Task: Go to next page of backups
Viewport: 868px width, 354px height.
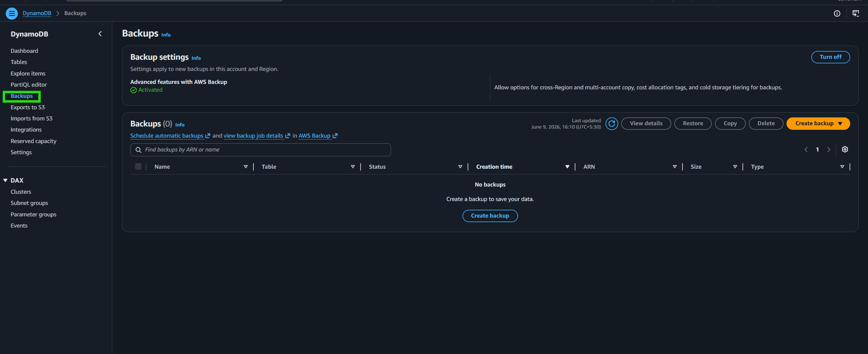Action: [x=828, y=149]
